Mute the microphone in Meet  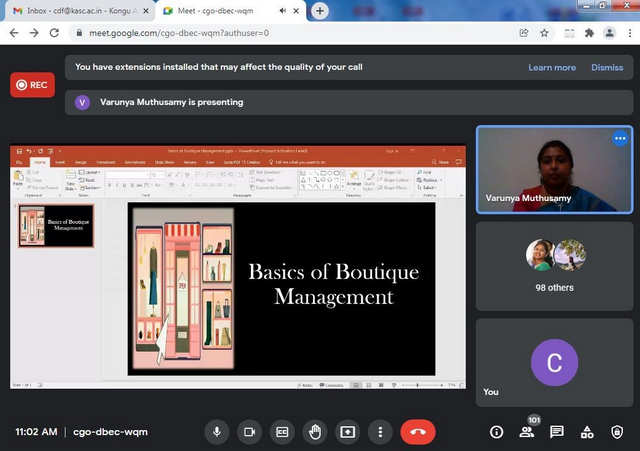216,432
